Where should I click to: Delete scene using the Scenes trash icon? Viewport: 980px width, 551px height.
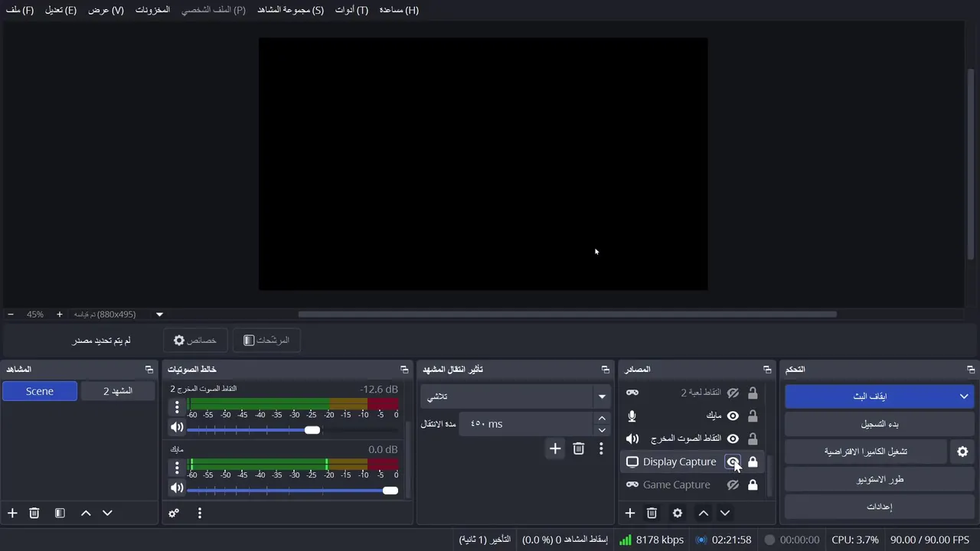click(34, 513)
